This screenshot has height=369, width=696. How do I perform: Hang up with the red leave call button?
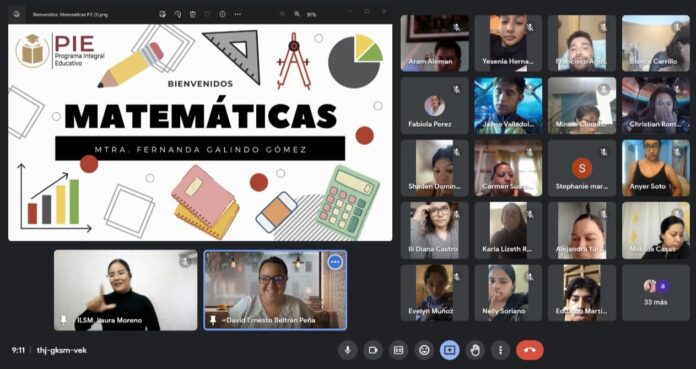point(530,350)
